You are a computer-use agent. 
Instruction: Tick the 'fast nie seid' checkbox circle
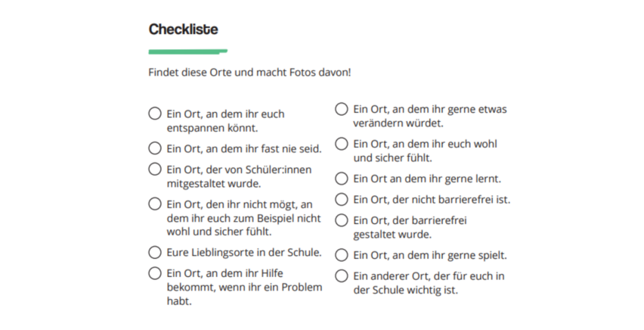click(155, 148)
